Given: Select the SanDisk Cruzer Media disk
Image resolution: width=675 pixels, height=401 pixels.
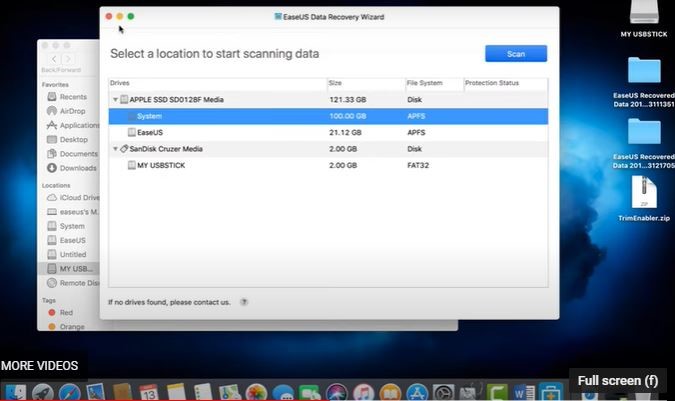Looking at the screenshot, I should (328, 149).
